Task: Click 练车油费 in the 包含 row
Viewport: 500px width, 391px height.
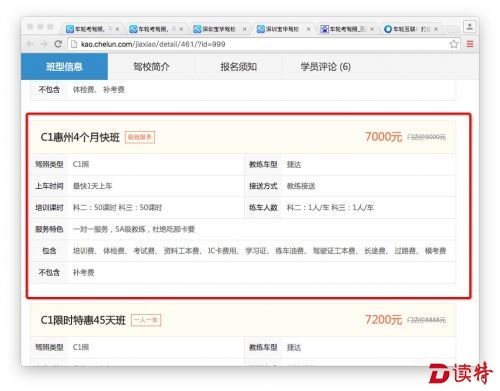Action: pyautogui.click(x=289, y=251)
